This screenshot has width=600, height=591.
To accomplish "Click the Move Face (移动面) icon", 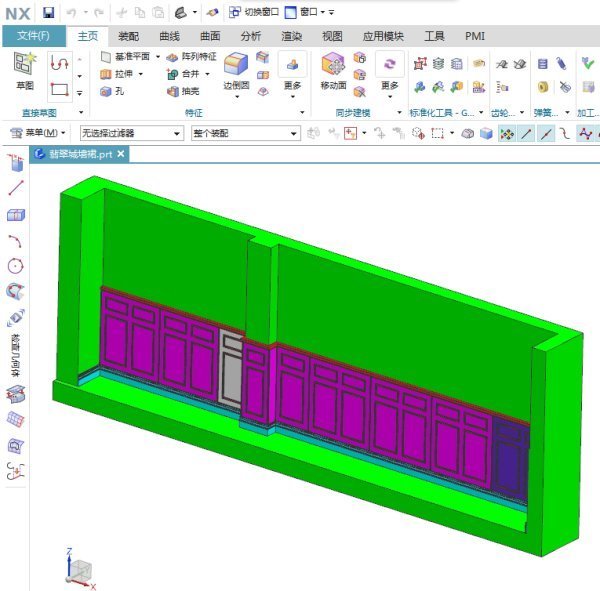I will [333, 70].
